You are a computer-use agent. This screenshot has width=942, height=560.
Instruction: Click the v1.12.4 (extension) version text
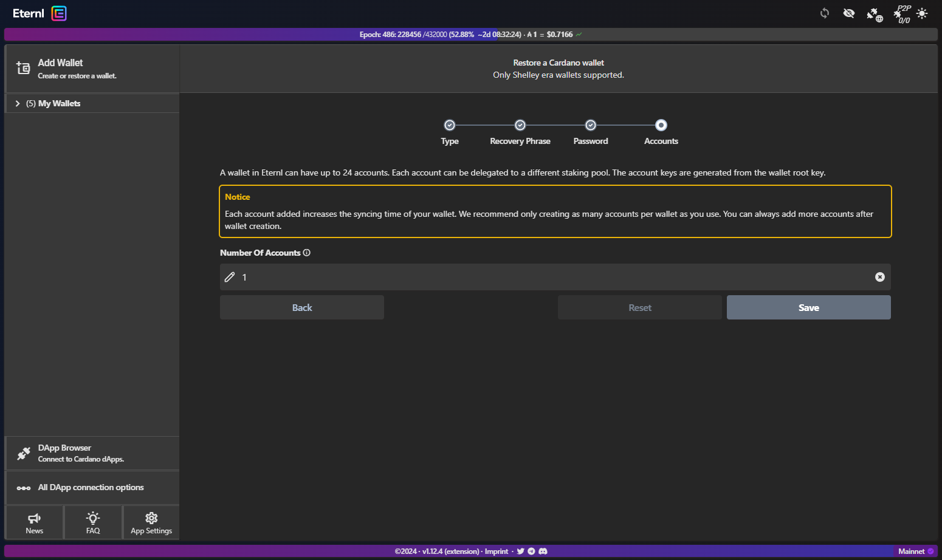(x=451, y=551)
